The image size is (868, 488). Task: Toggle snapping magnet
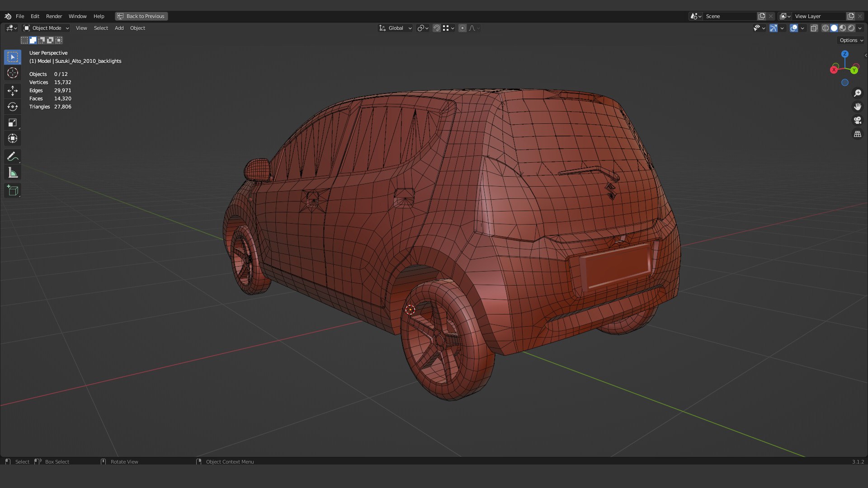(437, 28)
